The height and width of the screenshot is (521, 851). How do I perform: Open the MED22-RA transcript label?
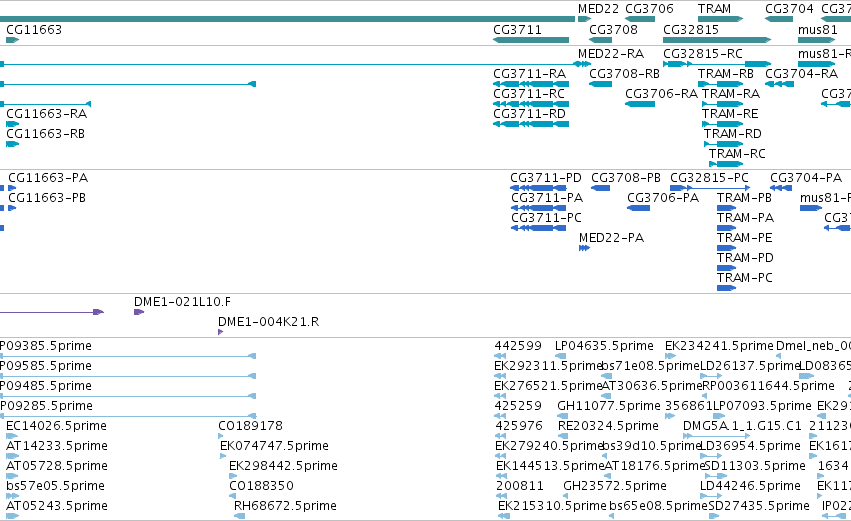click(611, 54)
